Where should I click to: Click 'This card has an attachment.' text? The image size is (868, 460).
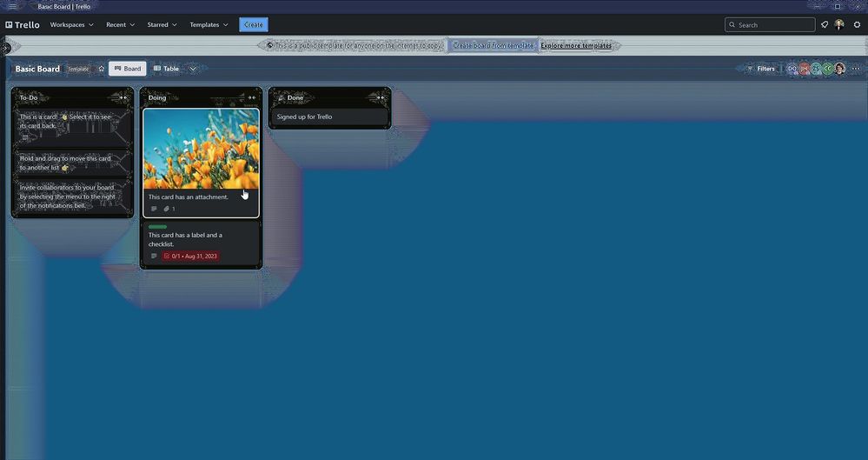[189, 197]
